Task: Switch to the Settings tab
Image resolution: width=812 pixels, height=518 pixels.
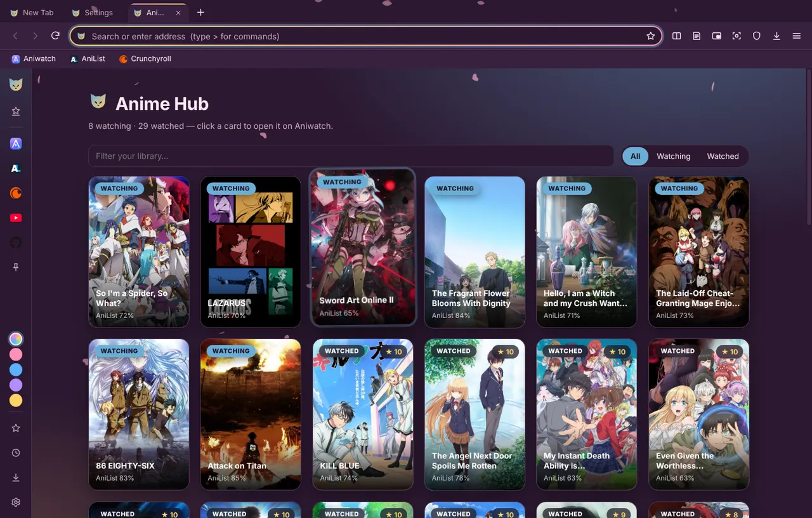Action: pos(94,13)
